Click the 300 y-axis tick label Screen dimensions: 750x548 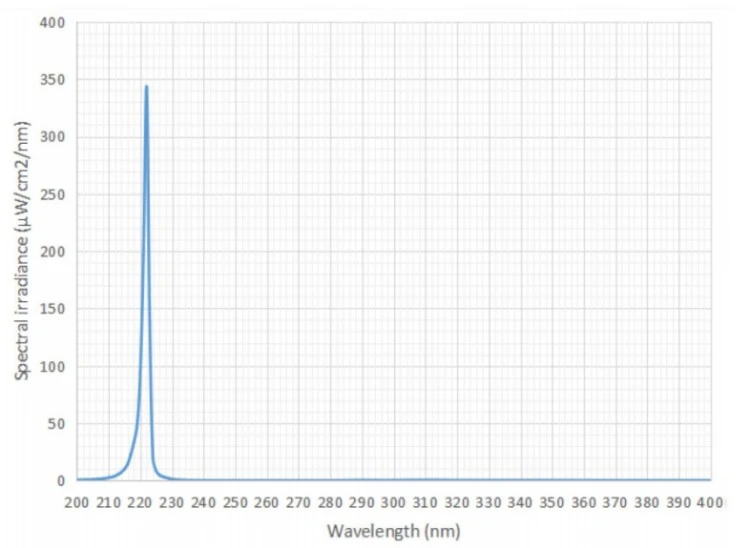(52, 137)
